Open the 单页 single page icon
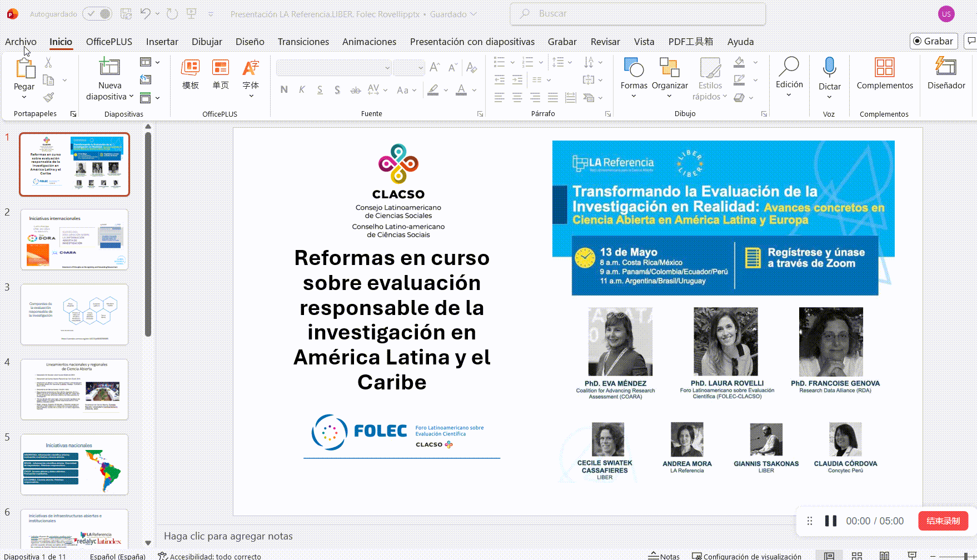This screenshot has width=977, height=560. pyautogui.click(x=221, y=68)
